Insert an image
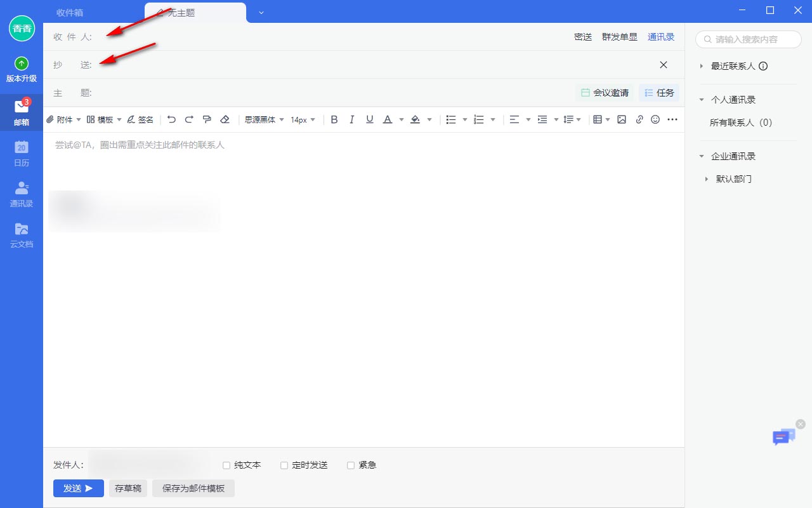The image size is (812, 508). (x=622, y=119)
